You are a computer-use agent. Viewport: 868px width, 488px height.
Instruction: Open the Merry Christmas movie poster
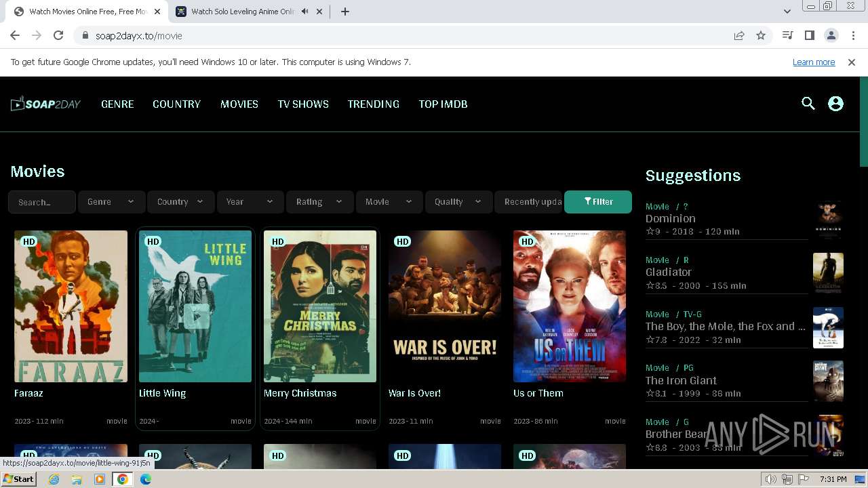[x=320, y=306]
